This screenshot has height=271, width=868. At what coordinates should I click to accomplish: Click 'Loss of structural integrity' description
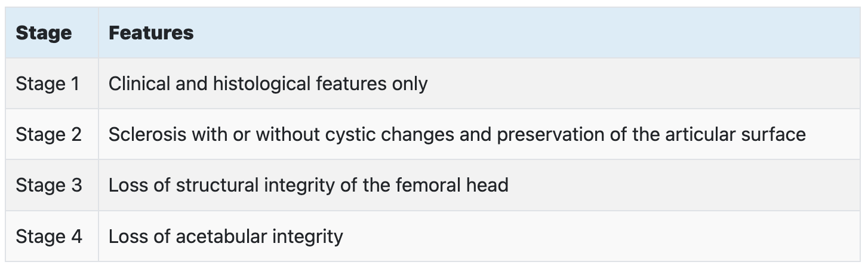(x=309, y=185)
